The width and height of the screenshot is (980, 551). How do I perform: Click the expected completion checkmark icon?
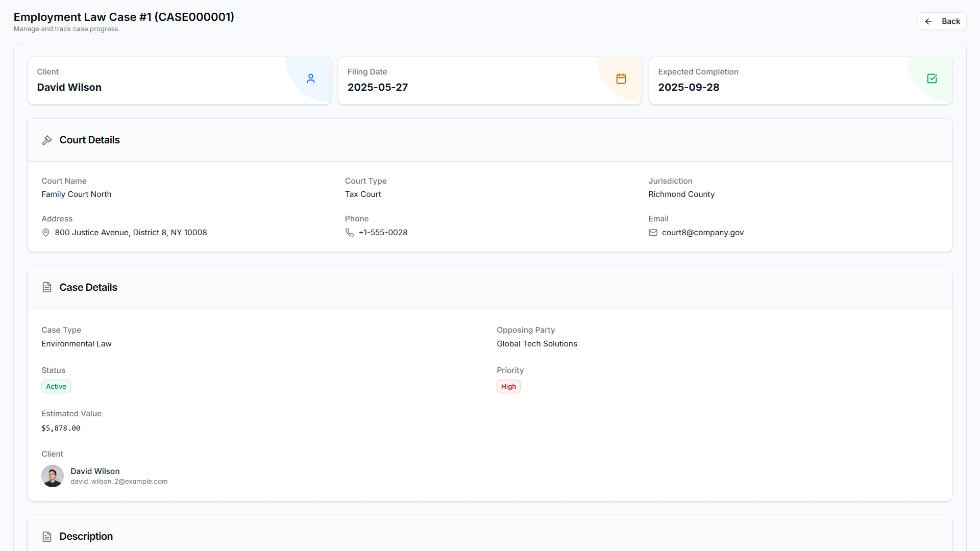coord(932,79)
